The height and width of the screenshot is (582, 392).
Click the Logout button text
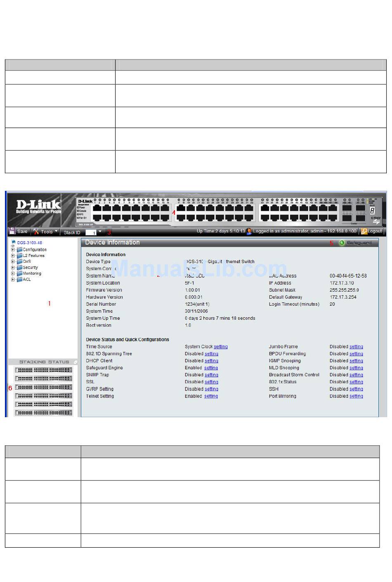[x=375, y=231]
